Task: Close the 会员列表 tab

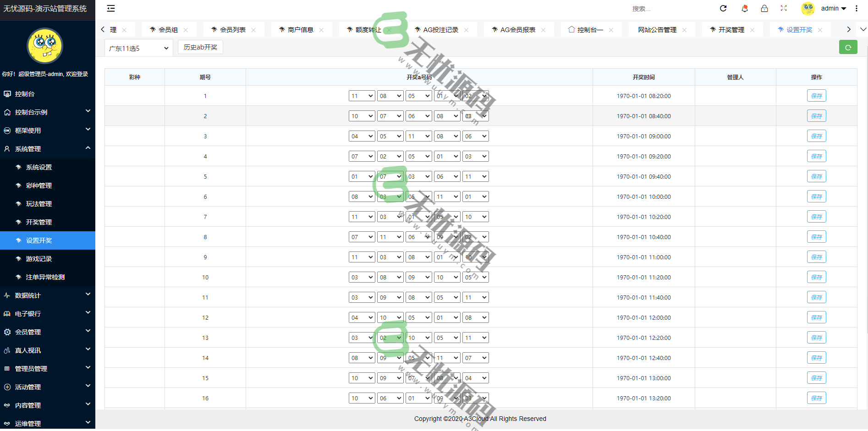Action: tap(253, 30)
